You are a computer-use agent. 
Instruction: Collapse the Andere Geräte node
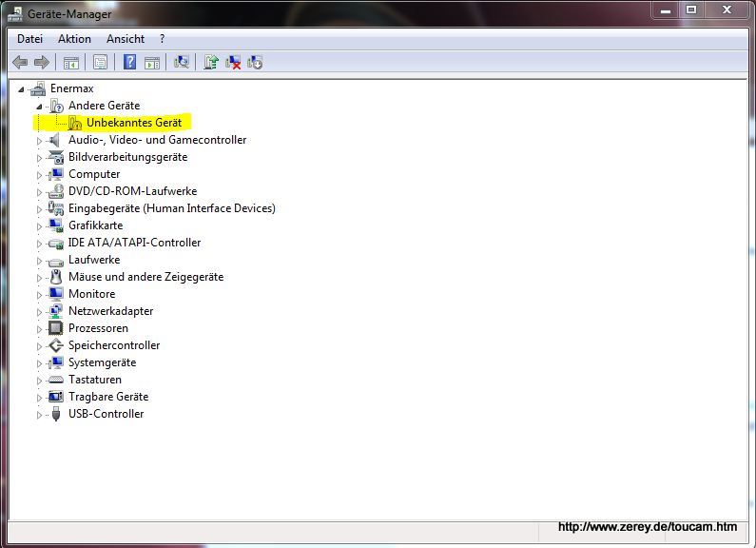coord(39,107)
